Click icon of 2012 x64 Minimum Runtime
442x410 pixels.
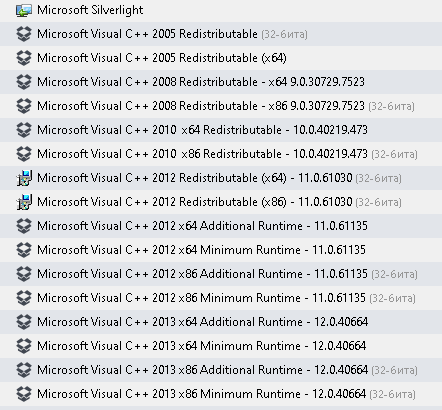[24, 250]
